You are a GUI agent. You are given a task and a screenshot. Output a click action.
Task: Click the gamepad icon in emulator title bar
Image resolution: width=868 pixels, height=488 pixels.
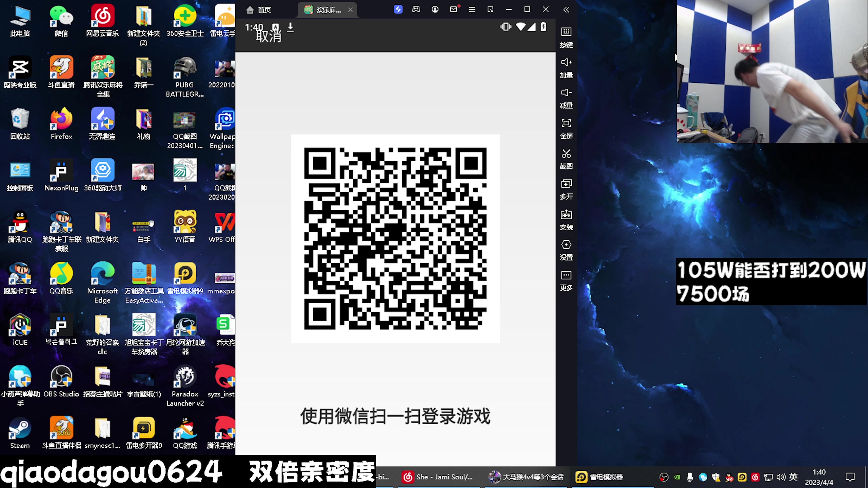click(416, 9)
